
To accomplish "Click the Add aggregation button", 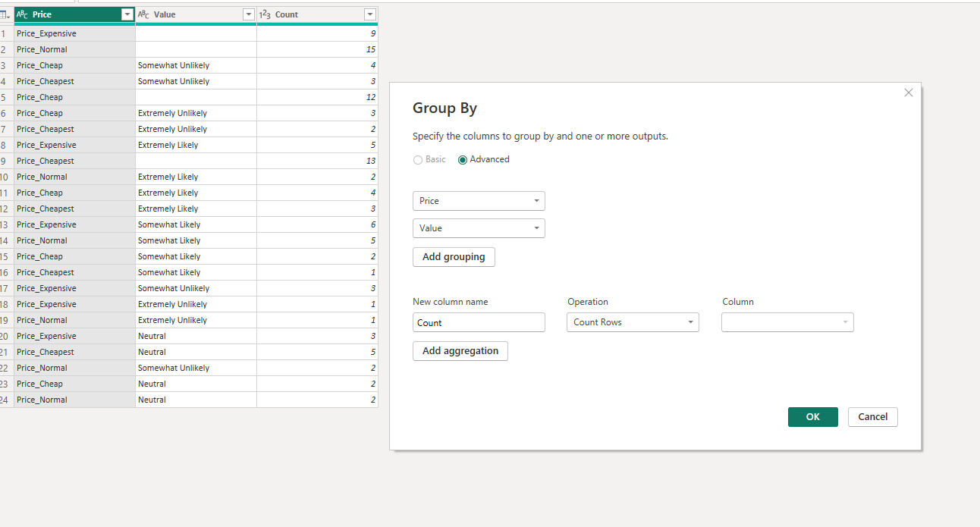I will [460, 351].
